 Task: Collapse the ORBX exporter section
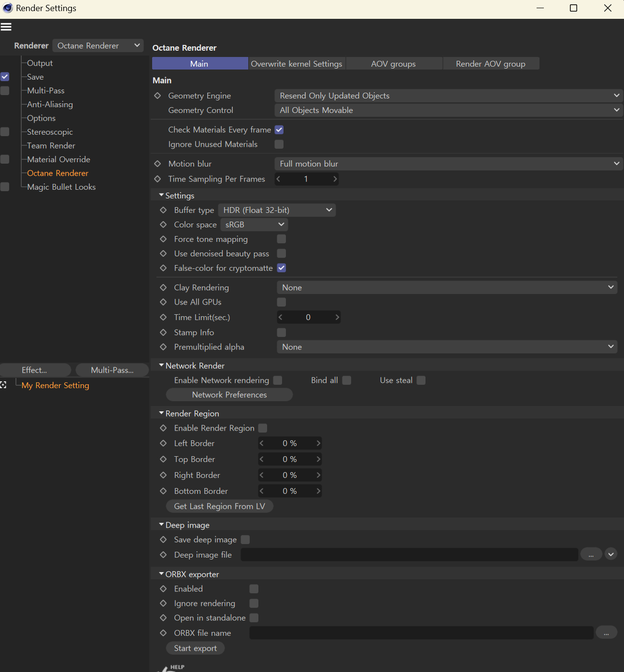(161, 574)
